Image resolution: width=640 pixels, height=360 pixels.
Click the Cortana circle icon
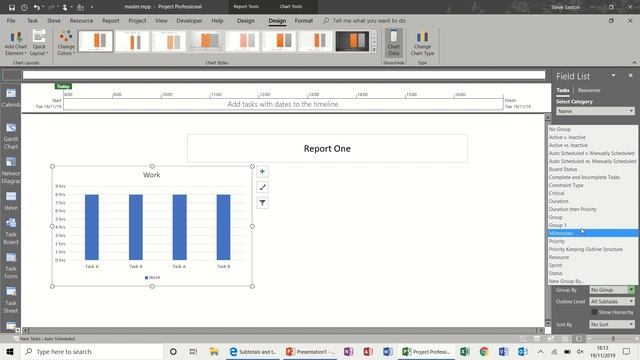(173, 351)
